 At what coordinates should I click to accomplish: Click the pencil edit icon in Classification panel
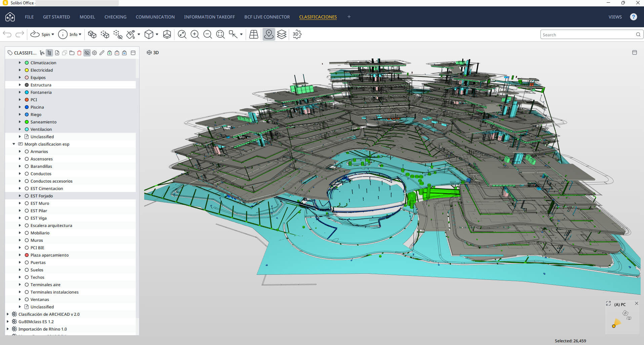tap(102, 53)
